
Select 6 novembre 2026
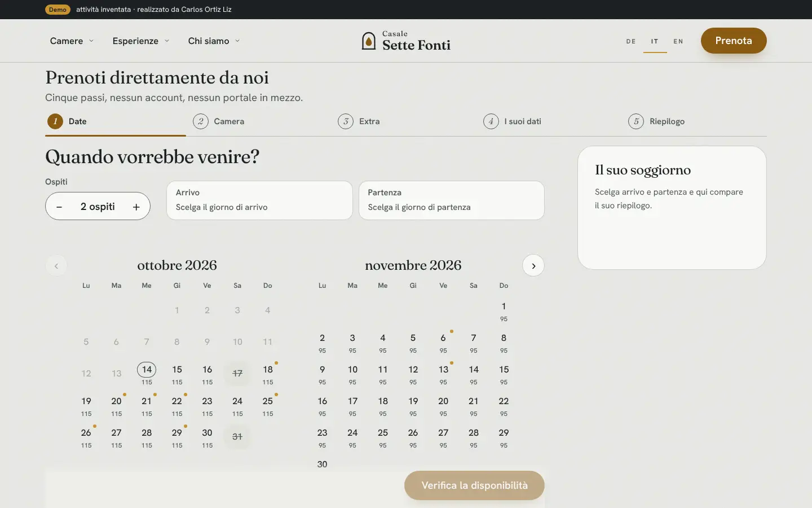point(443,342)
